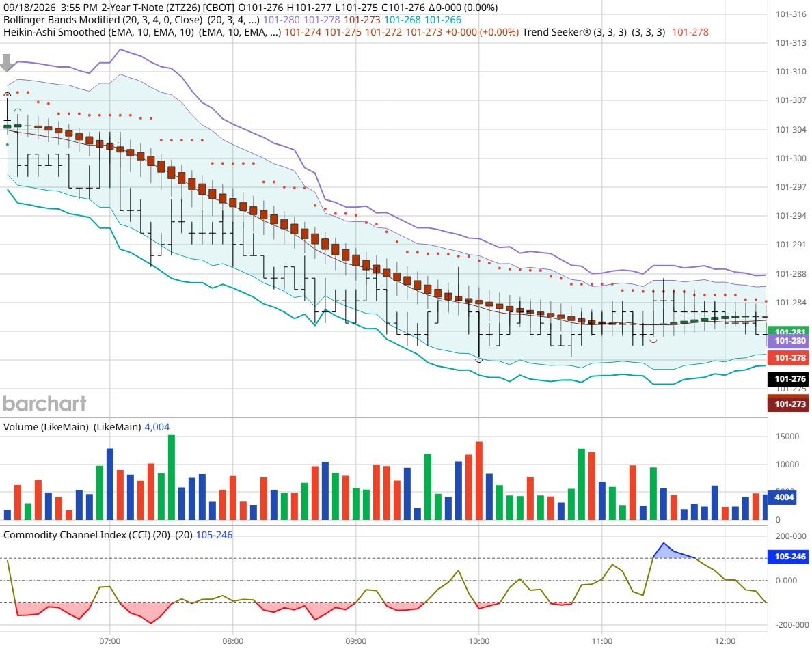The image size is (812, 651).
Task: Click the purple 101-280 price tag
Action: coord(789,340)
